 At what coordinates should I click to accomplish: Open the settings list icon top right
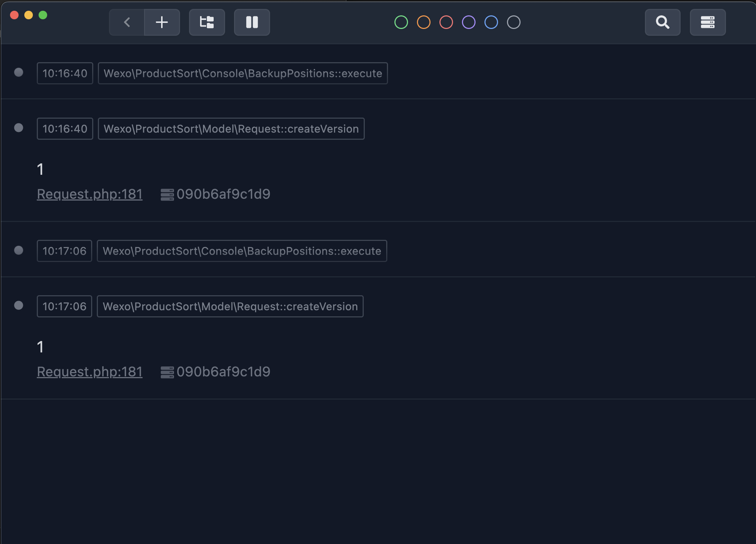pyautogui.click(x=707, y=22)
